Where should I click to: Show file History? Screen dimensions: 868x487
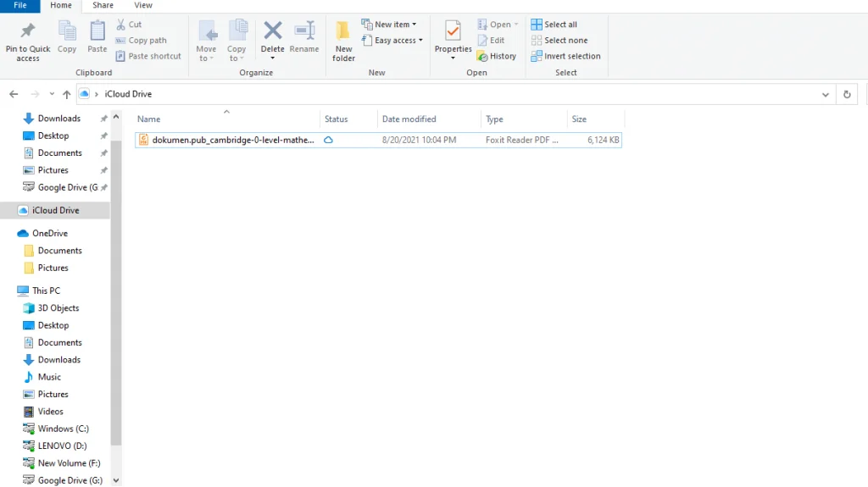[497, 56]
